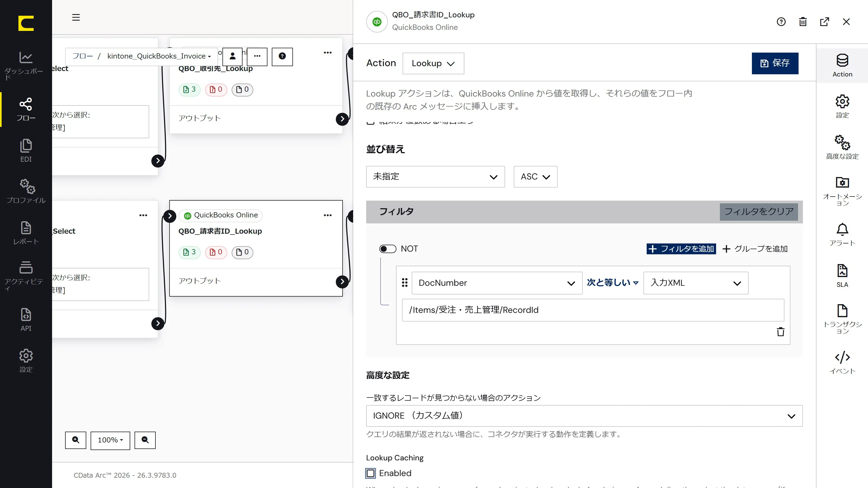This screenshot has width=868, height=488.
Task: Click output arrow of QBO_取引先_Lookup card
Action: 342,119
